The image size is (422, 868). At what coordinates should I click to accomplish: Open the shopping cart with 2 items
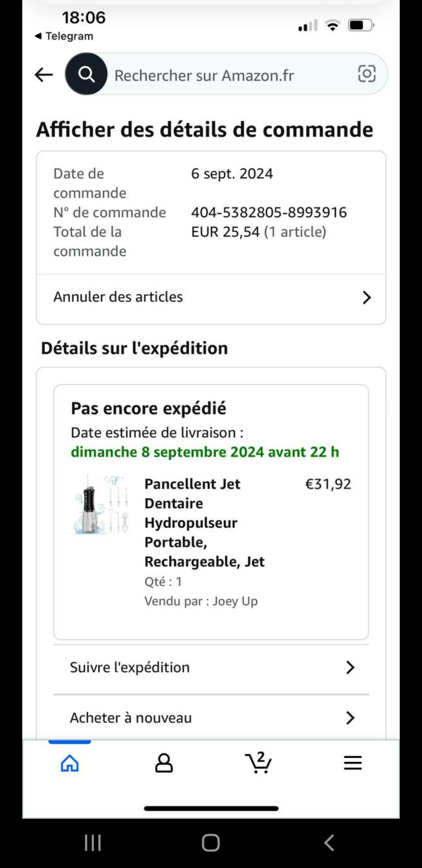(x=258, y=763)
